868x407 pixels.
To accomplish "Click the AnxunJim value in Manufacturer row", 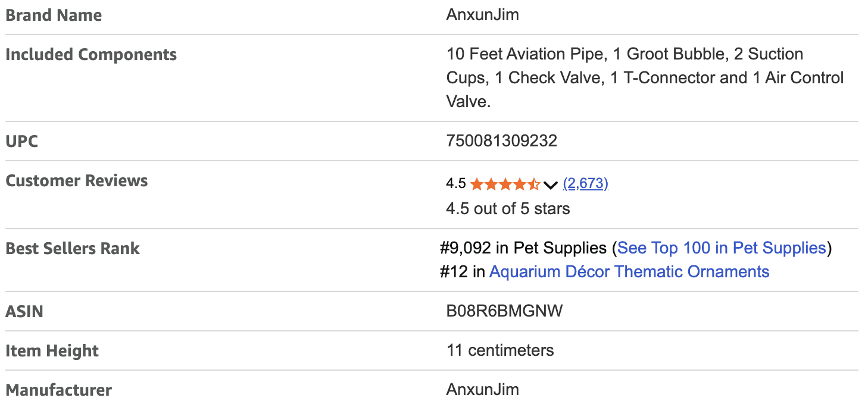I will (482, 390).
